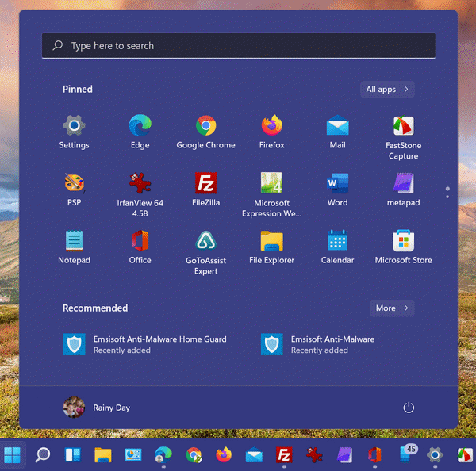Open IrfanView from the taskbar

click(314, 455)
